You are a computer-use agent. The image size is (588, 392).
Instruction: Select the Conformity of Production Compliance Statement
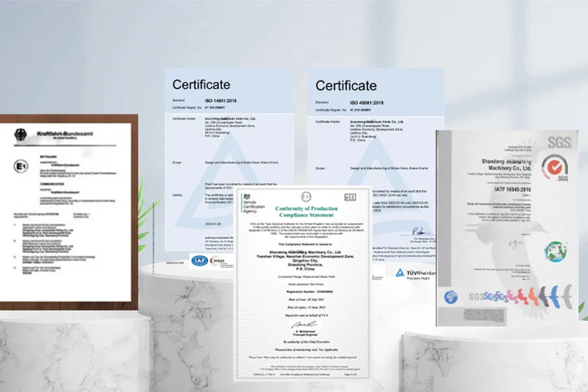click(303, 284)
